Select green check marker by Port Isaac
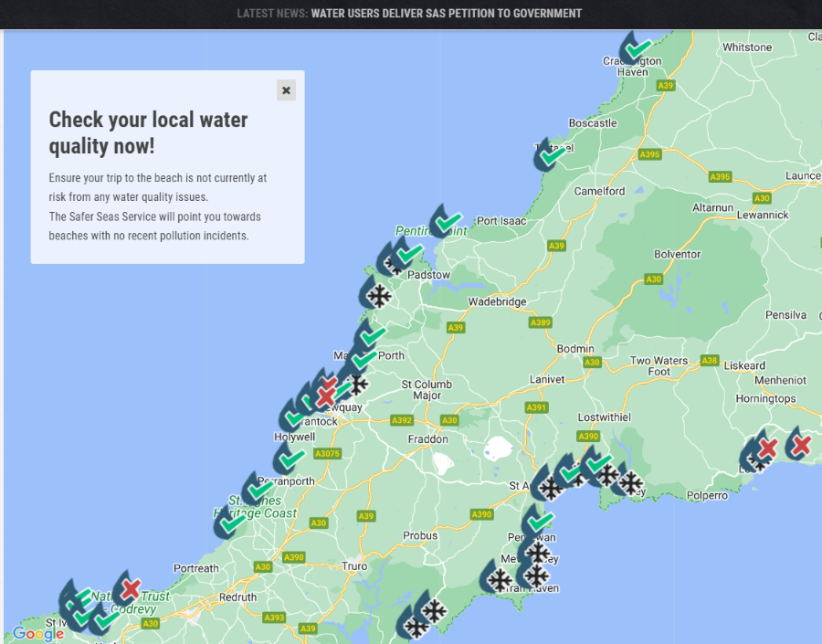Viewport: 822px width, 644px height. [446, 221]
